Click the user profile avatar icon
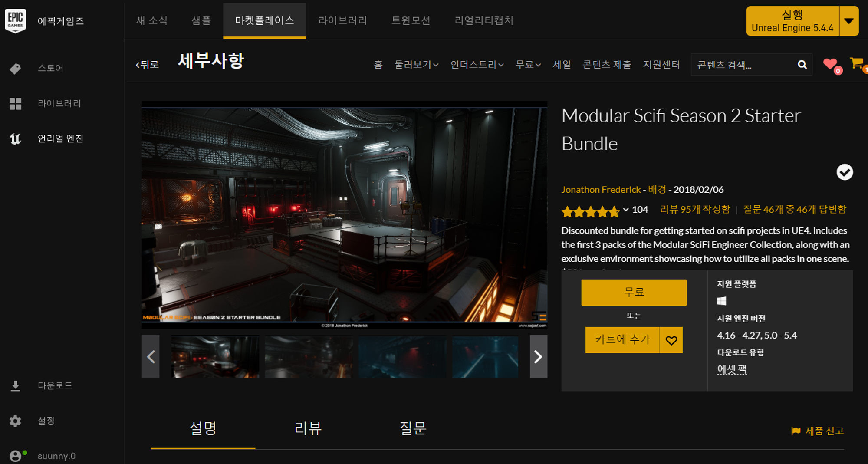868x464 pixels. click(16, 456)
